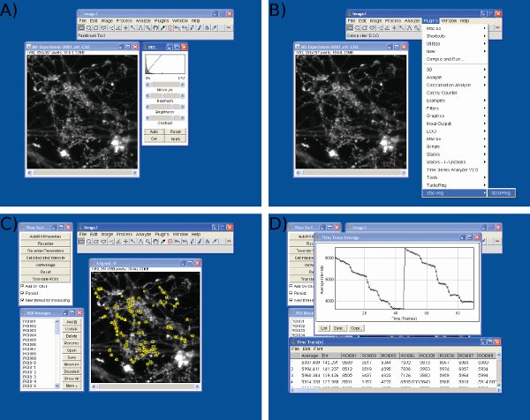Select the Scrolling hand tool in panel C
The width and height of the screenshot is (530, 420).
pos(155,242)
